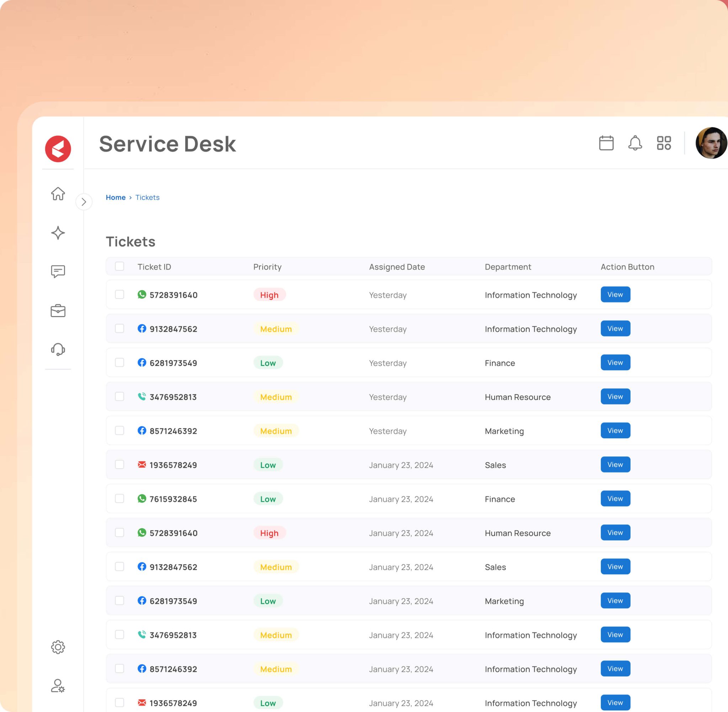Open the sparkle AI sidebar icon
The height and width of the screenshot is (712, 728).
click(58, 232)
